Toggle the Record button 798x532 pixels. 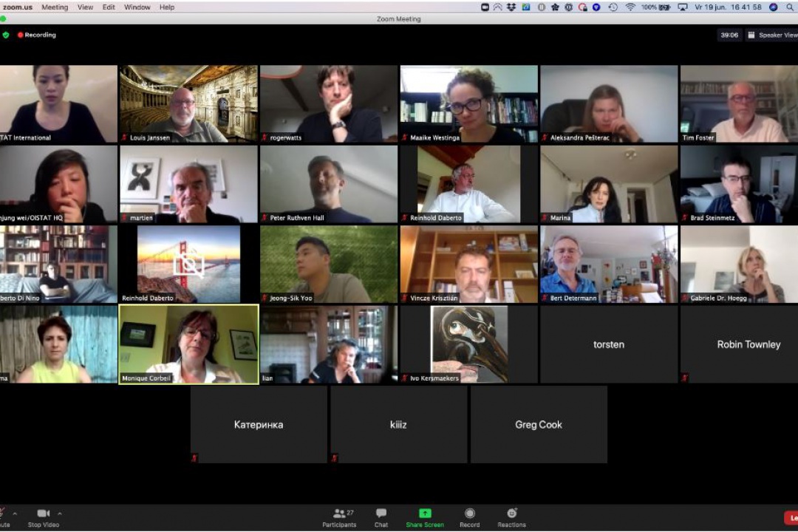(x=469, y=517)
